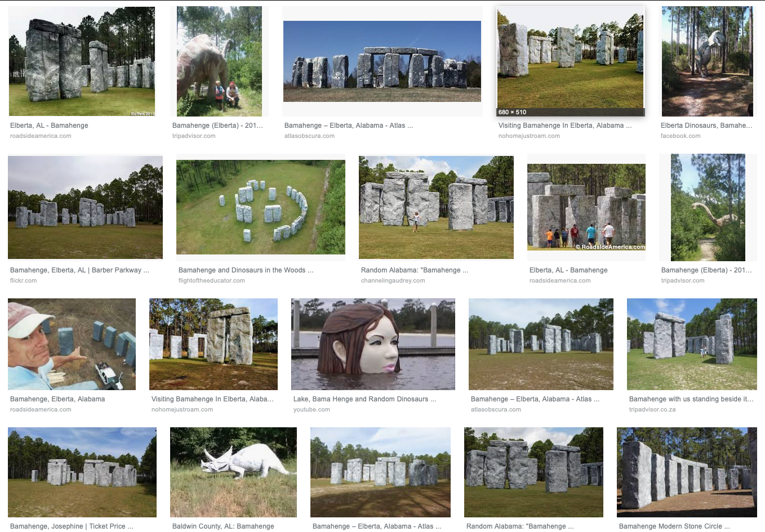Screen dimensions: 765x532
Task: Open the man in cap pointing at model thumbnail
Action: 72,344
